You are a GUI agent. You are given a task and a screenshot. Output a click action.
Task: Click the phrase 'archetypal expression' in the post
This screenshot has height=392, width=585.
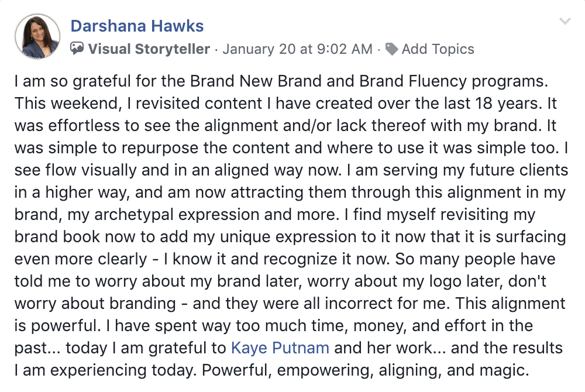pyautogui.click(x=177, y=215)
